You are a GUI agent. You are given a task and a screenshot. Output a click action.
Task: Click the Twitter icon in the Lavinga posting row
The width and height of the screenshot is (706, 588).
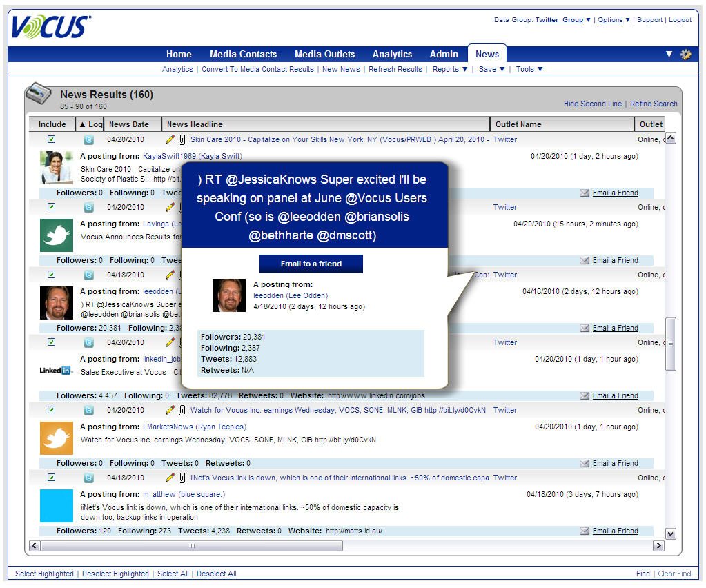point(89,207)
